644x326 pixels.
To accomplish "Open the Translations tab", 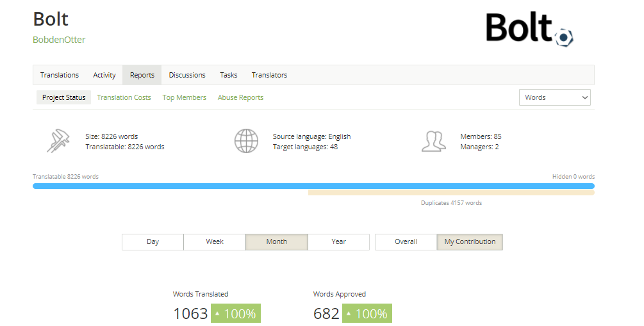I will pyautogui.click(x=60, y=75).
